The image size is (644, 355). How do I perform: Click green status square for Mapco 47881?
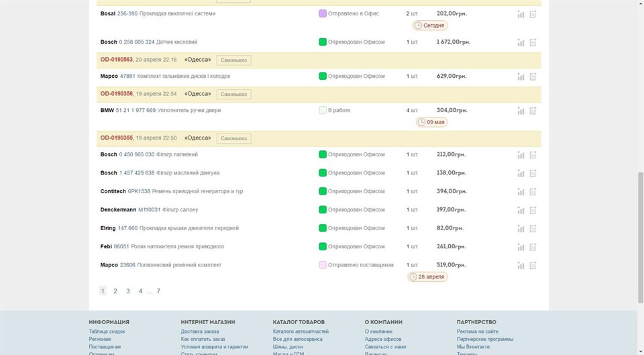coord(323,76)
